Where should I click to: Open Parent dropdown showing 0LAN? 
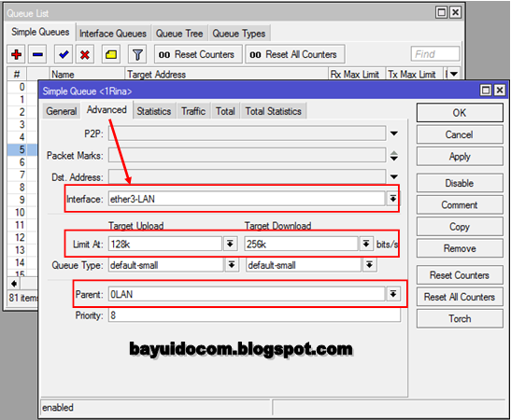[x=393, y=294]
